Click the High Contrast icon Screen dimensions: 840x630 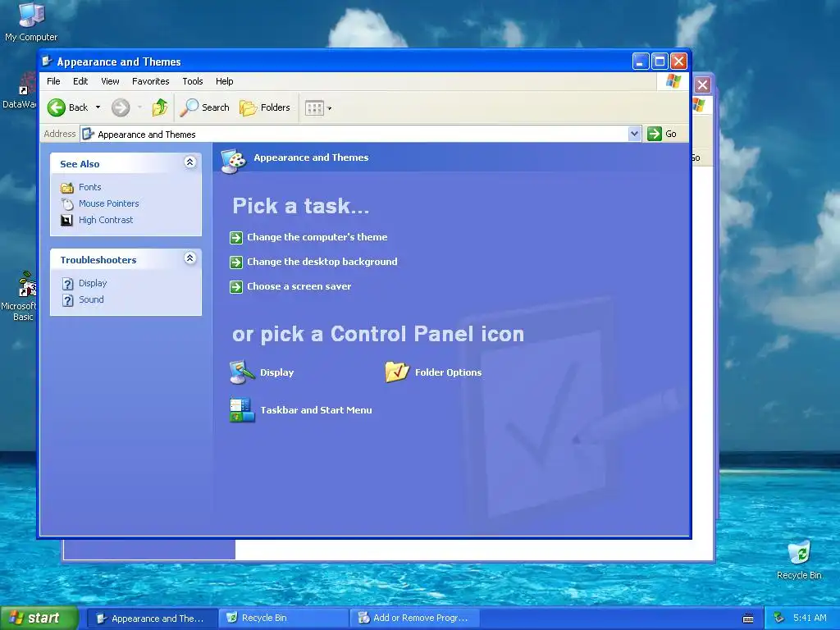(66, 220)
